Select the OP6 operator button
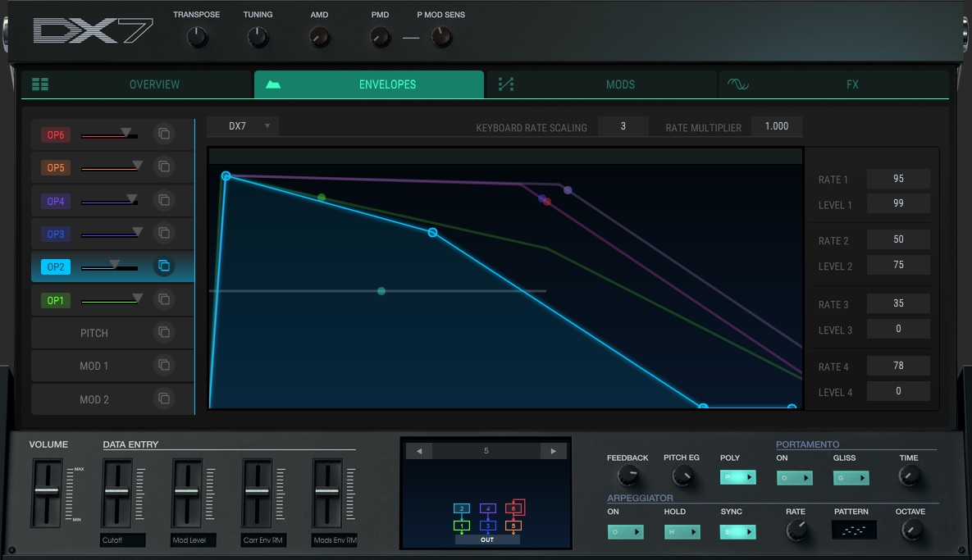This screenshot has height=560, width=972. [56, 134]
